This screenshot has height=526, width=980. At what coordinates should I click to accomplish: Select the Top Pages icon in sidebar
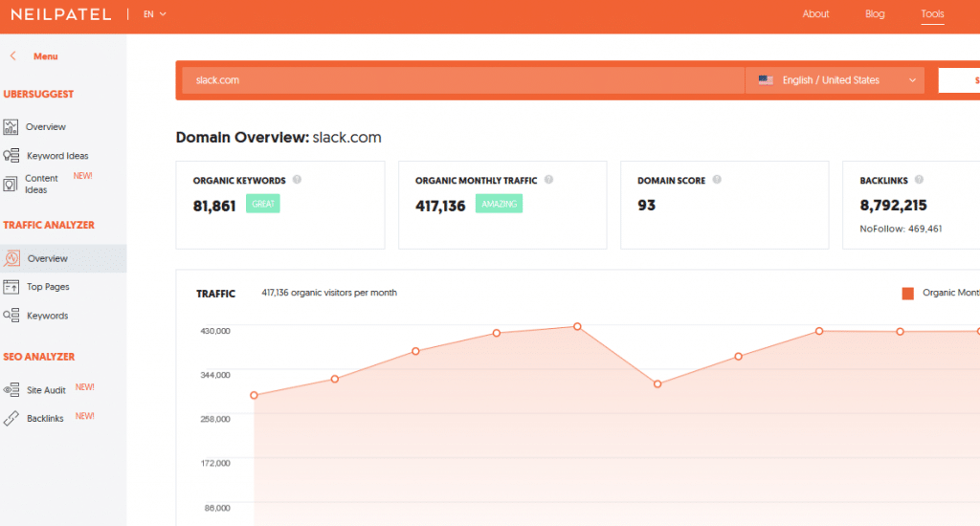(11, 286)
